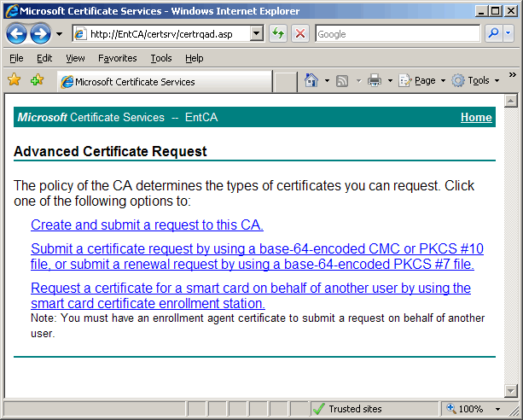Click the address bar URL field
The image size is (523, 420).
(161, 34)
